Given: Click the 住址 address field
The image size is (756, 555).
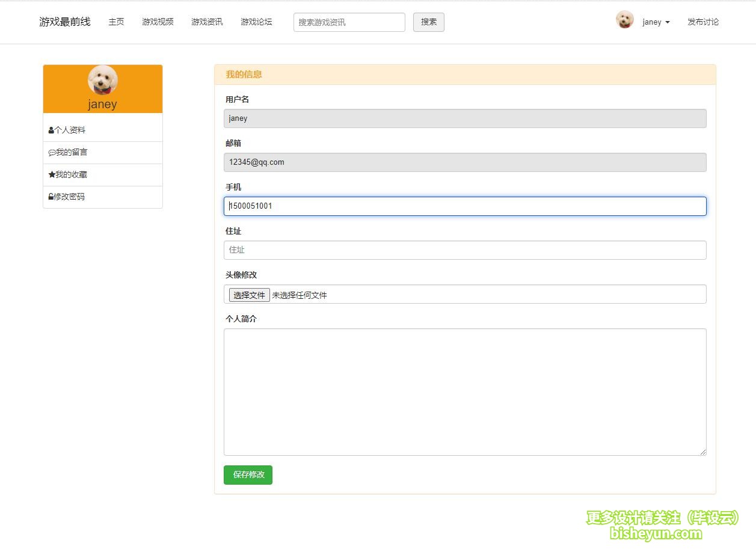Looking at the screenshot, I should point(465,250).
